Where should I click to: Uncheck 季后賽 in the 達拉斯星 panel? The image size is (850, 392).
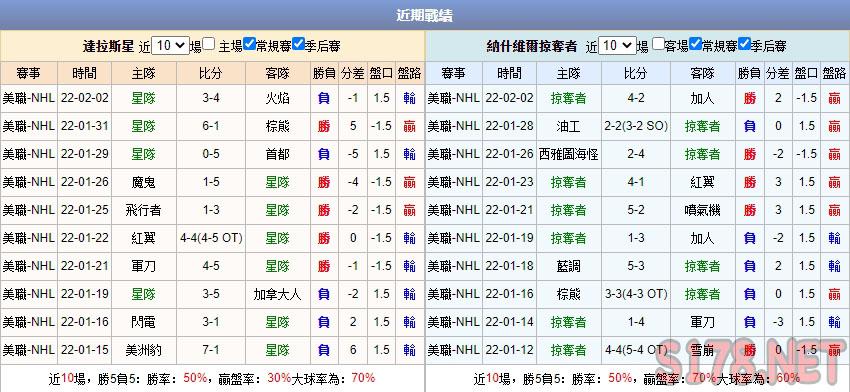[298, 44]
